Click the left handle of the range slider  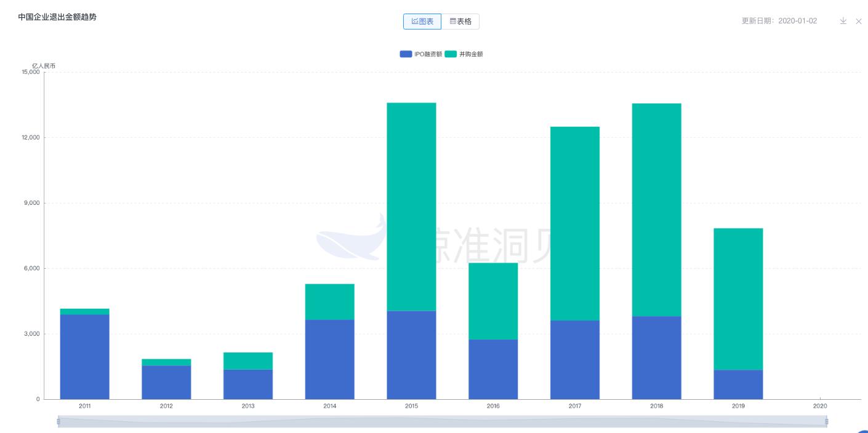pyautogui.click(x=58, y=421)
